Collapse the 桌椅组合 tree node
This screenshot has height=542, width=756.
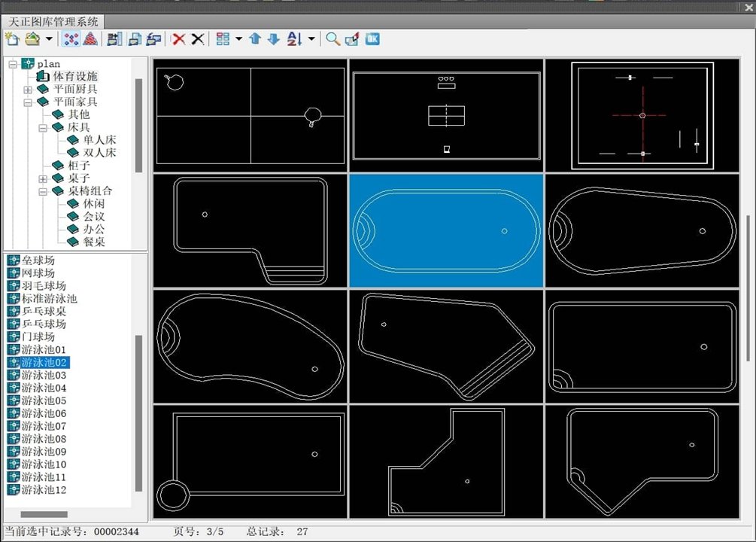43,192
